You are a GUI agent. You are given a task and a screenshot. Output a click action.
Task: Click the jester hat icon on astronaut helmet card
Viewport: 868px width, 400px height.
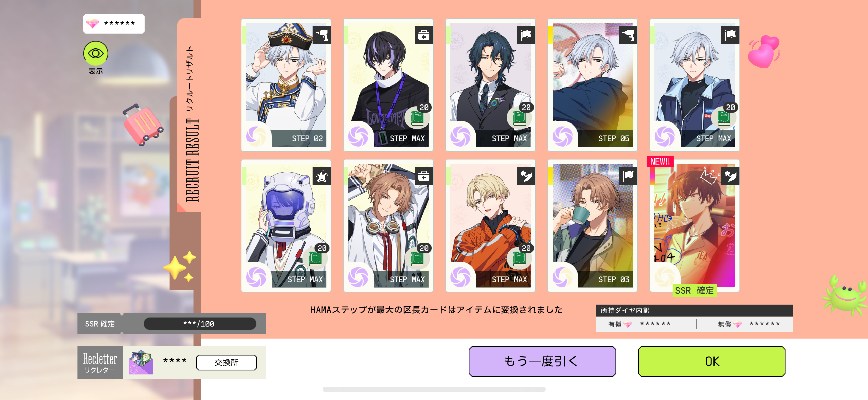point(322,176)
